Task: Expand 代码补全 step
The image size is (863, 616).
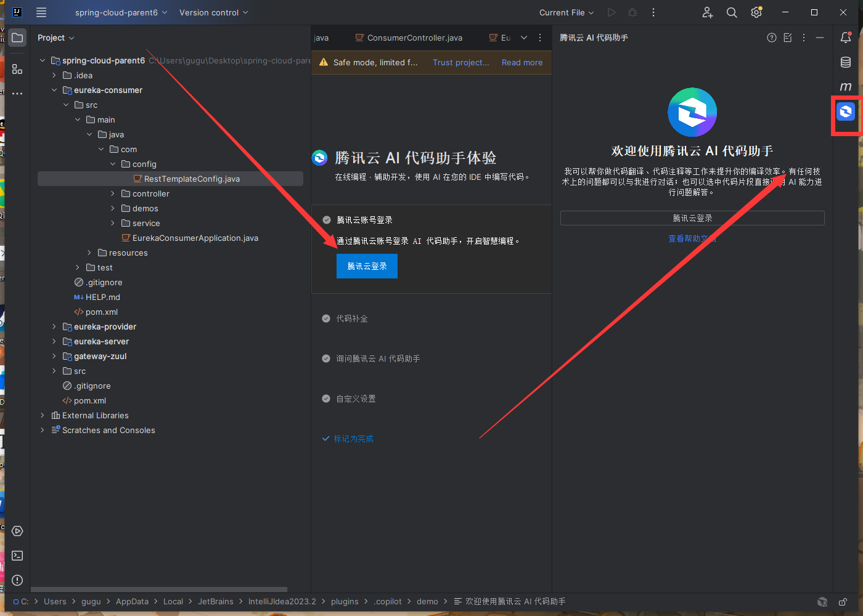Action: click(352, 318)
